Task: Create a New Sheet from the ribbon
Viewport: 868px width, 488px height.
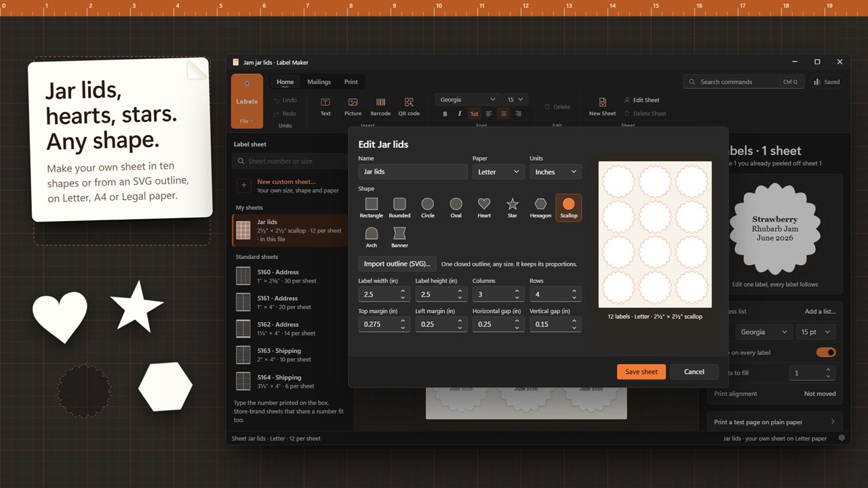Action: click(x=602, y=106)
